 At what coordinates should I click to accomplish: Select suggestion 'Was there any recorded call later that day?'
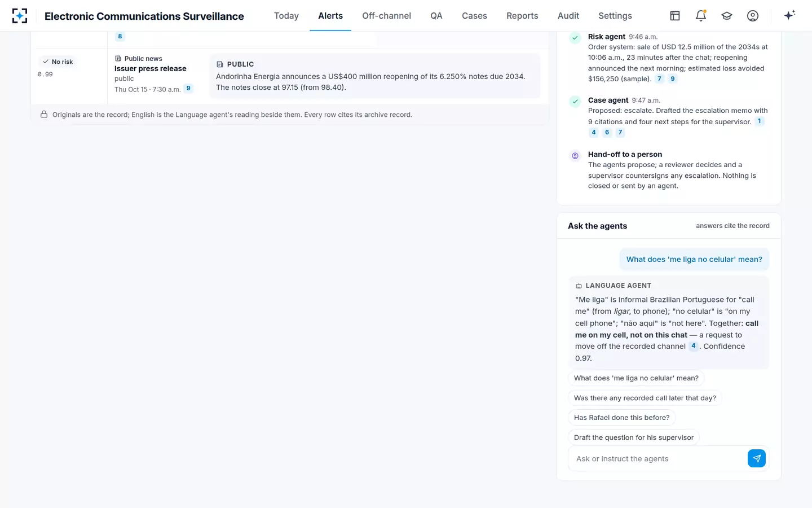[x=645, y=398]
